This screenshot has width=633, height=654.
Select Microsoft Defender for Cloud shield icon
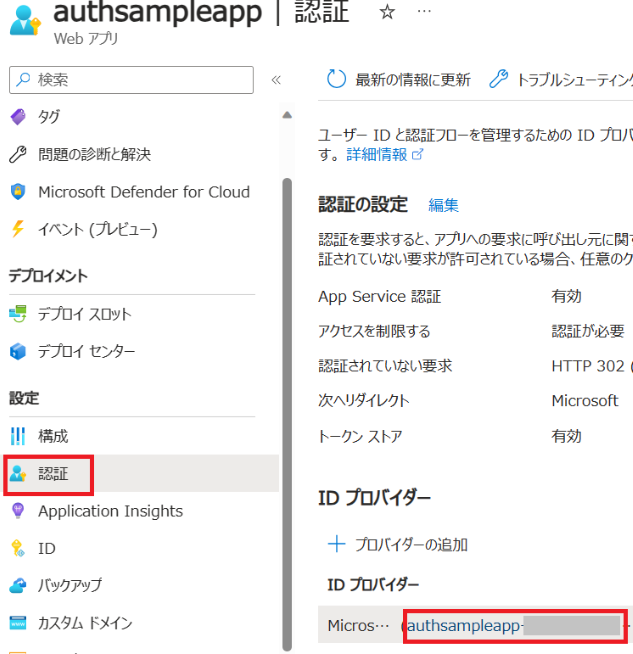(18, 192)
